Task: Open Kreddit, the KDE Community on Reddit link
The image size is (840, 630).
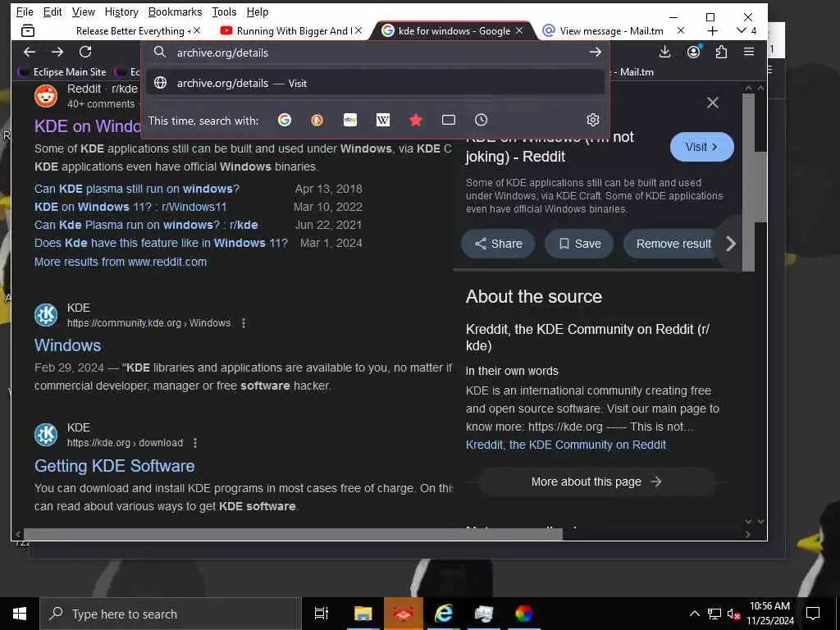Action: 566,445
